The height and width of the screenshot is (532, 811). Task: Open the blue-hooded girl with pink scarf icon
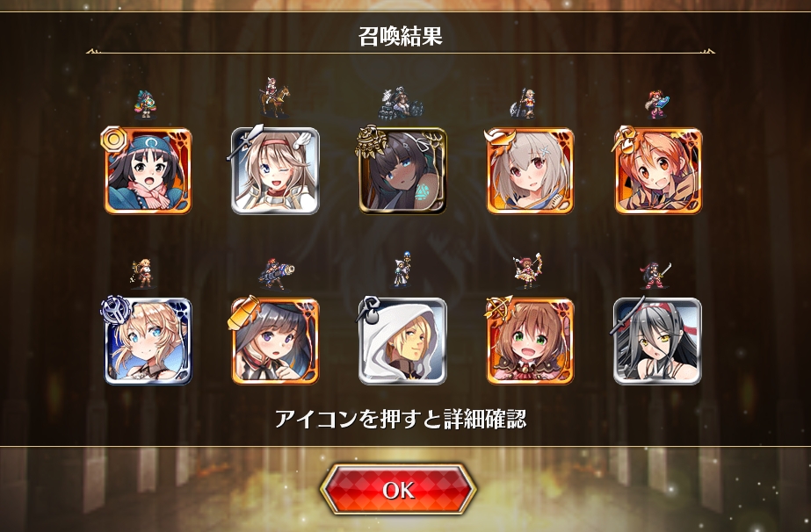coord(148,171)
